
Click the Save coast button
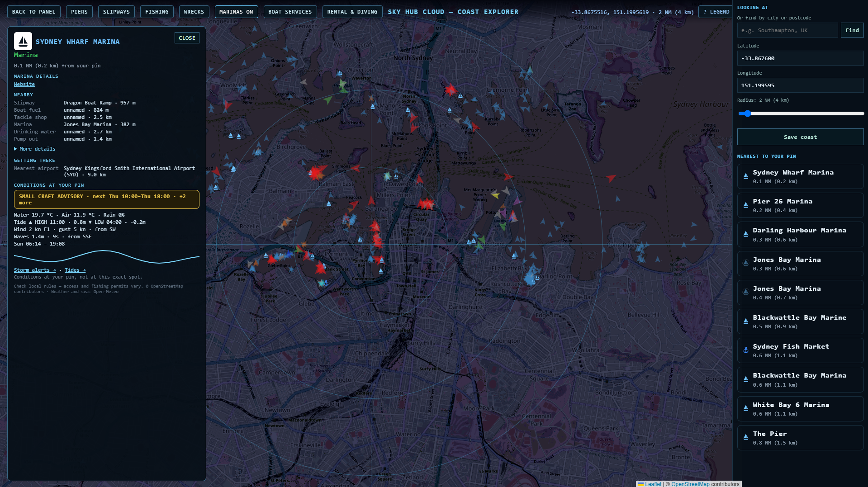tap(800, 137)
